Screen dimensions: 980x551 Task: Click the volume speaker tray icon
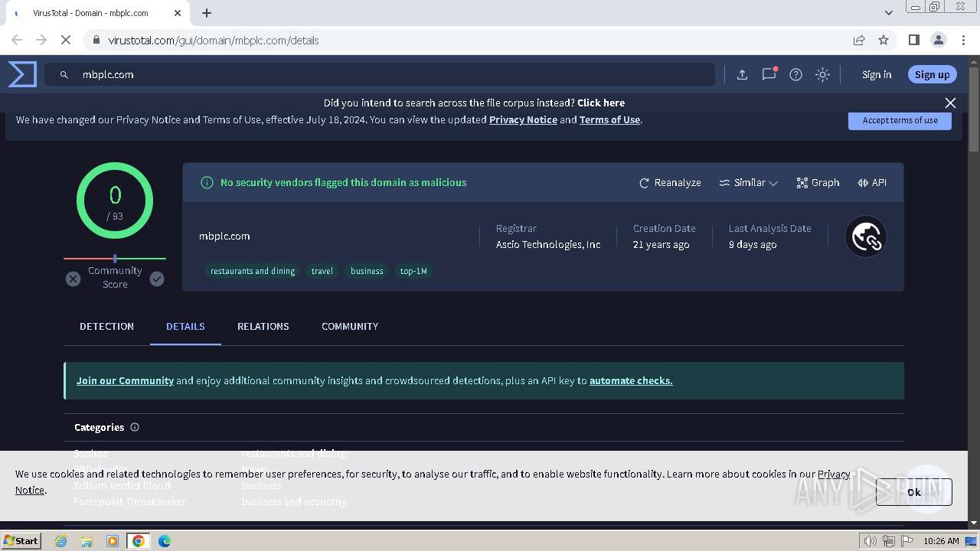tap(871, 541)
